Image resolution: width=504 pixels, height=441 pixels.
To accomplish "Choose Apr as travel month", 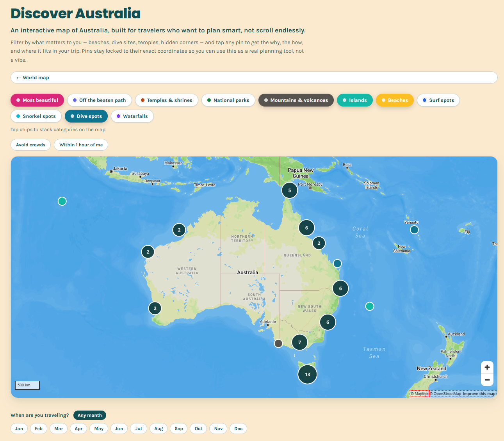I will tap(78, 429).
